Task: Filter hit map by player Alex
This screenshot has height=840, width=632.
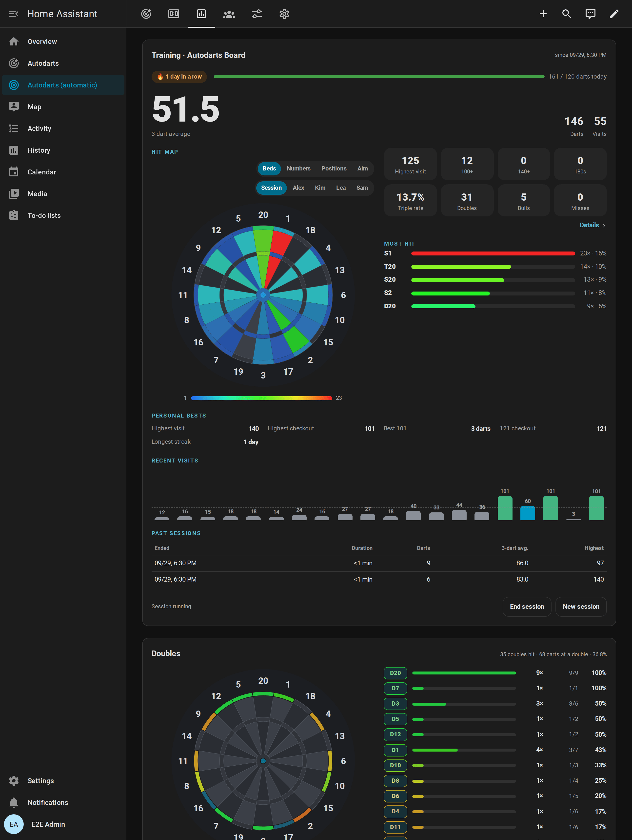Action: (298, 188)
